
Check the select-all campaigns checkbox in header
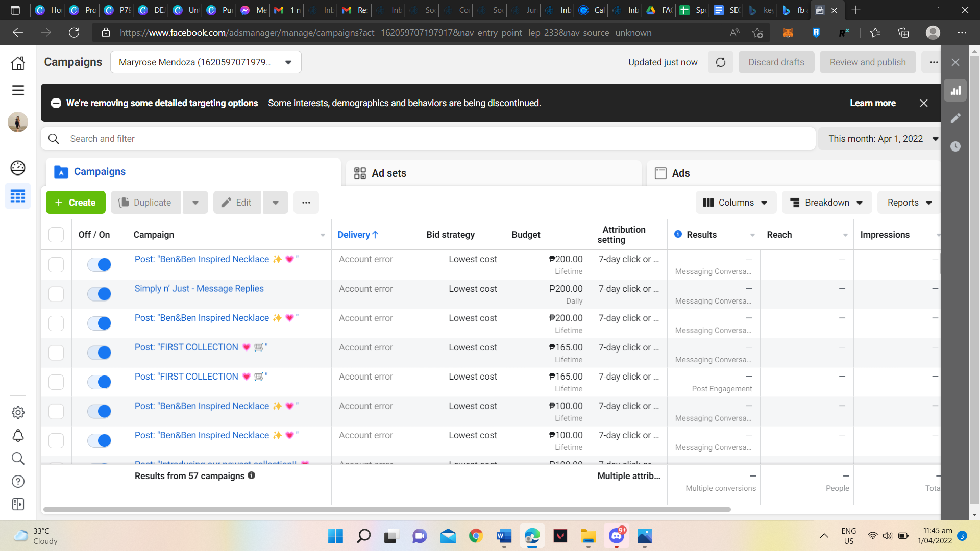coord(56,235)
